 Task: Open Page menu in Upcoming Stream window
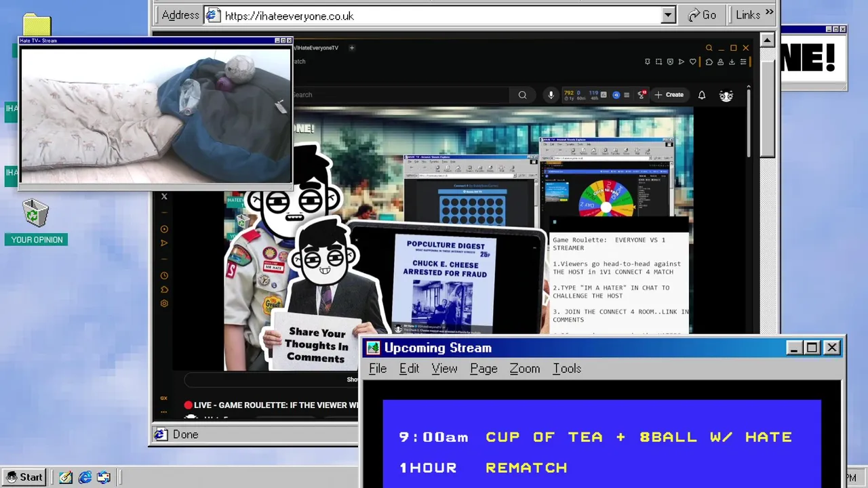[x=484, y=369]
